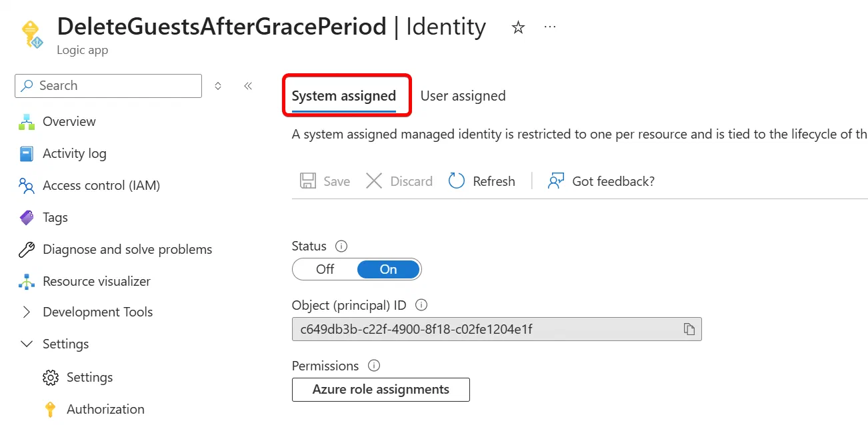
Task: Click the Resource visualizer icon
Action: pos(27,281)
